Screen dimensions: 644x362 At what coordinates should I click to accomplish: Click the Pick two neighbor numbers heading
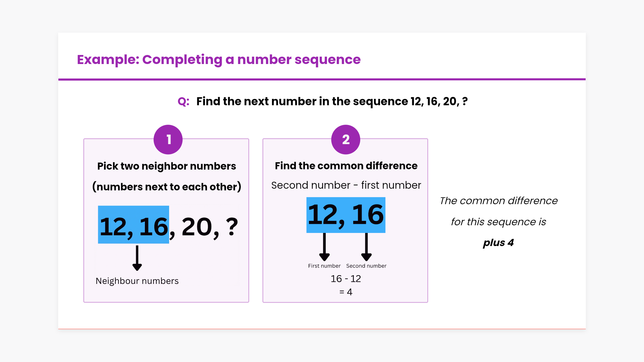[167, 166]
